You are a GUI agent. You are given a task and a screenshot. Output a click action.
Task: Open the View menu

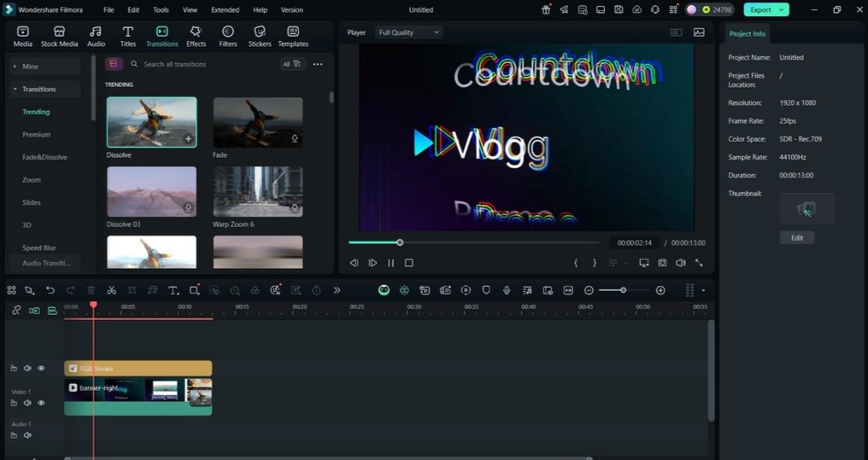[x=190, y=9]
